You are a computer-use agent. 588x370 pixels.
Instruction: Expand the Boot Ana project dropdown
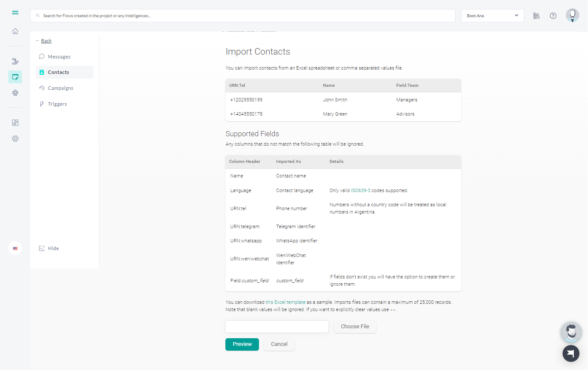pyautogui.click(x=492, y=16)
